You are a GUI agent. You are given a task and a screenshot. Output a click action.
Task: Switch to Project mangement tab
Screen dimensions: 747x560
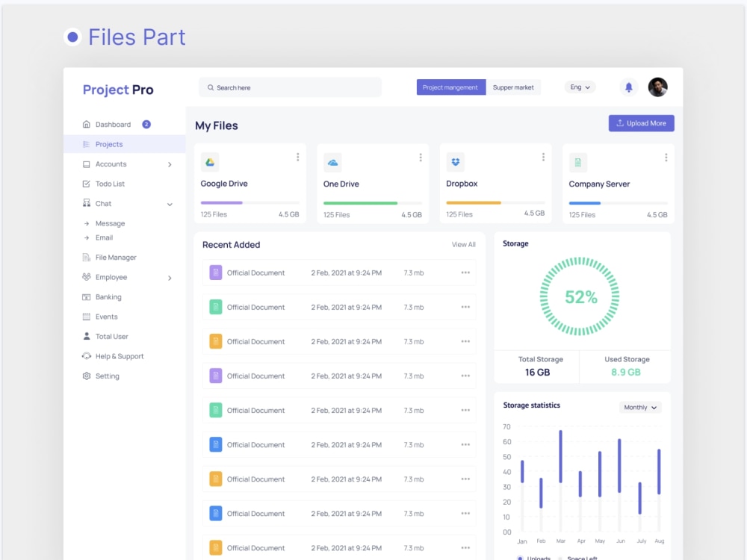(x=450, y=87)
